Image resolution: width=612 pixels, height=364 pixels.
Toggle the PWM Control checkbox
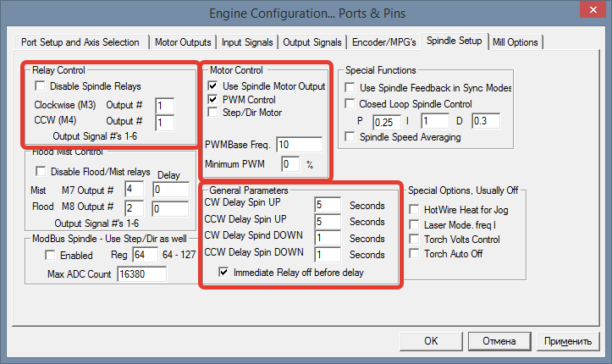coord(212,99)
